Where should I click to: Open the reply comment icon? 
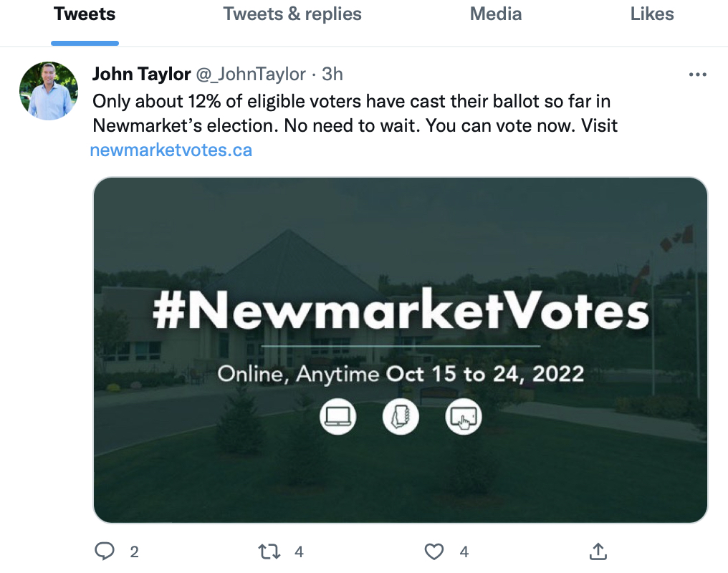click(105, 552)
